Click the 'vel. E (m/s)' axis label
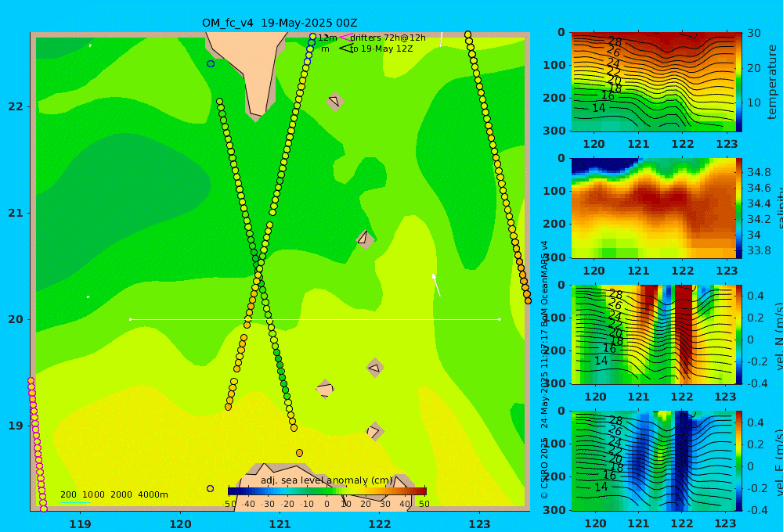Viewport: 783px width, 532px height. (778, 462)
